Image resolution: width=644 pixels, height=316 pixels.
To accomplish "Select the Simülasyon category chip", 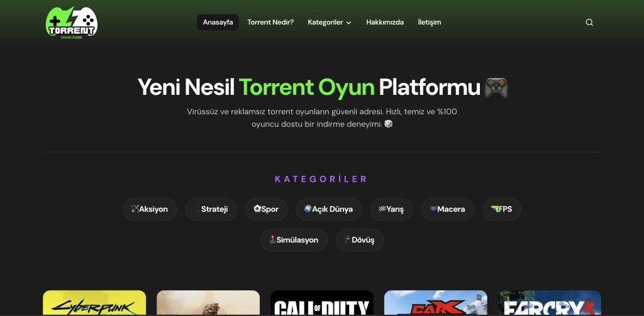I will click(x=294, y=240).
